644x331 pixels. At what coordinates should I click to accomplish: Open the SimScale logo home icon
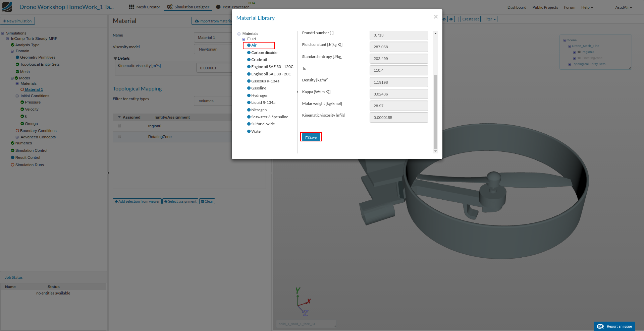pyautogui.click(x=7, y=7)
